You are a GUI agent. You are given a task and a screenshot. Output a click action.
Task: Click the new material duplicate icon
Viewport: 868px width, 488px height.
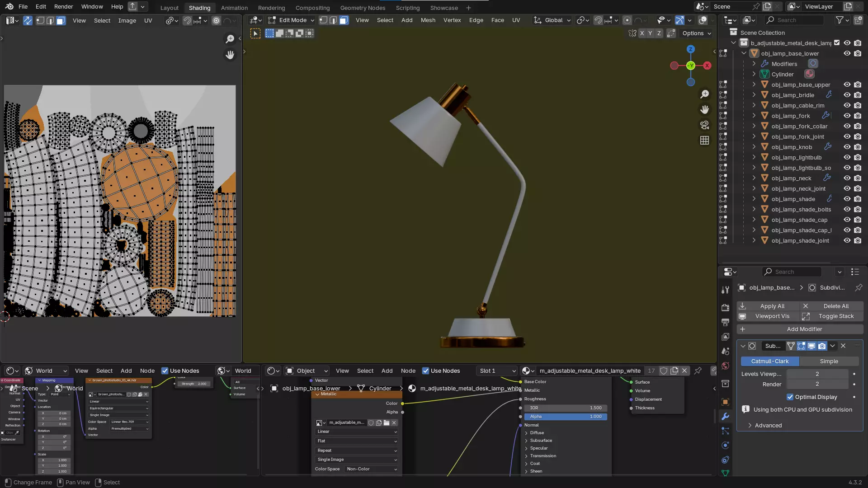(674, 371)
